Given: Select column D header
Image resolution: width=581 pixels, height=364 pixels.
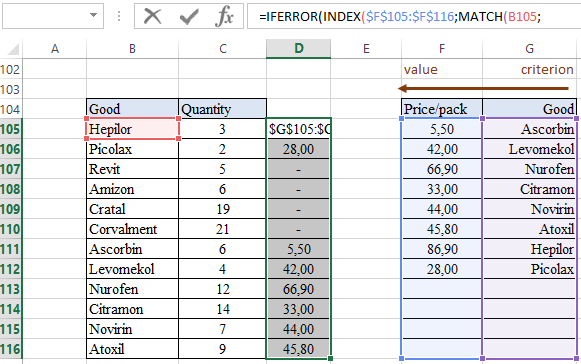Looking at the screenshot, I should pyautogui.click(x=298, y=49).
